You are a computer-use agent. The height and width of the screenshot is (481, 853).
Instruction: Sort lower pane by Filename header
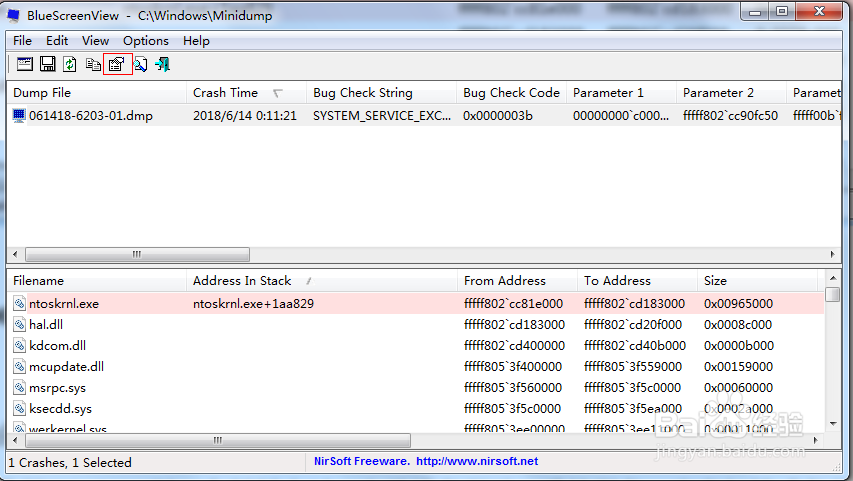click(96, 281)
